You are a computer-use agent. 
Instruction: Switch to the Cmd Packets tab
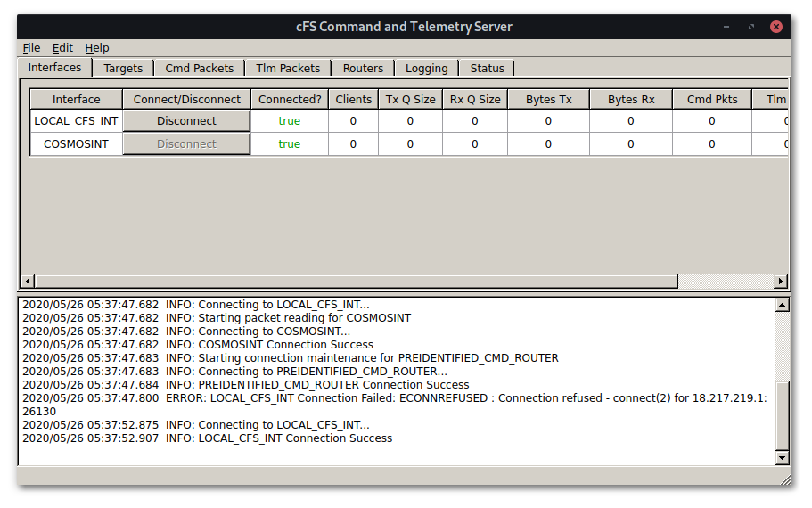point(199,68)
